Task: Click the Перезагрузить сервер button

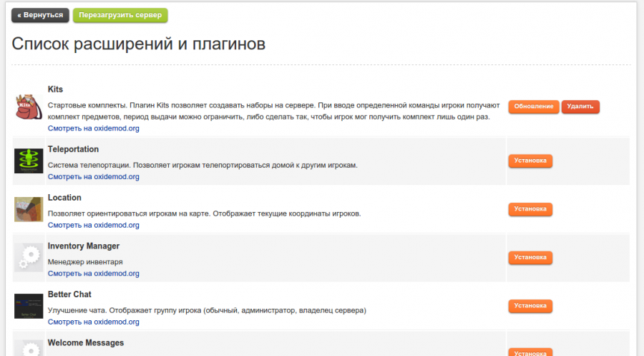Action: [120, 15]
